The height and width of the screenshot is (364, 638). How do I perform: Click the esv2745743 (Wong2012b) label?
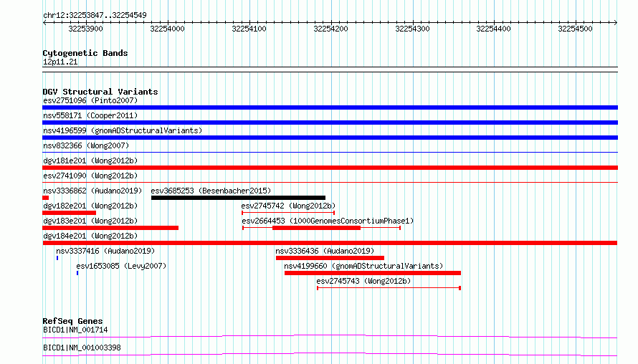pyautogui.click(x=363, y=281)
